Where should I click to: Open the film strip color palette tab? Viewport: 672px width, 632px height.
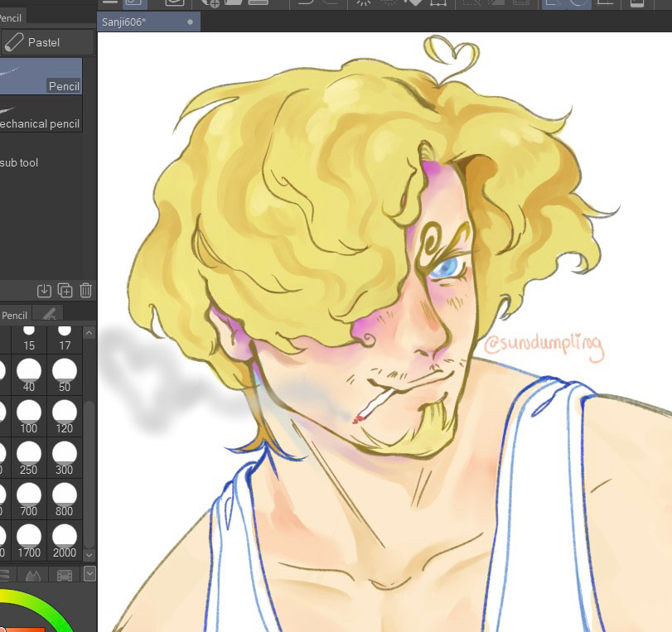click(65, 575)
